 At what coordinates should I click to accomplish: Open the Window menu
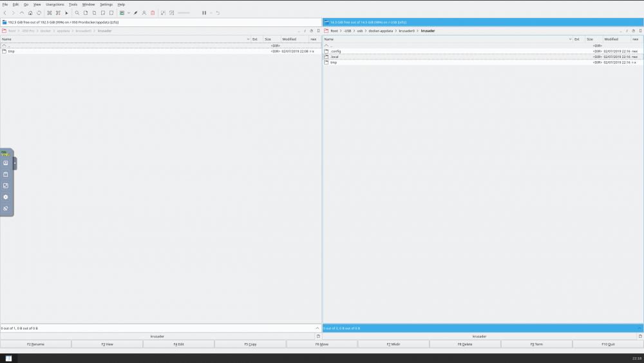[88, 5]
